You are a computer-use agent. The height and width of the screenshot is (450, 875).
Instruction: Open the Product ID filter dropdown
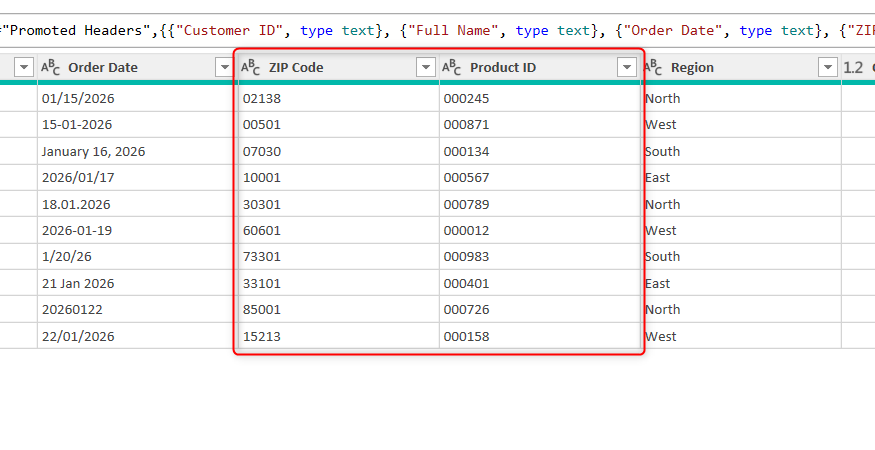click(627, 68)
